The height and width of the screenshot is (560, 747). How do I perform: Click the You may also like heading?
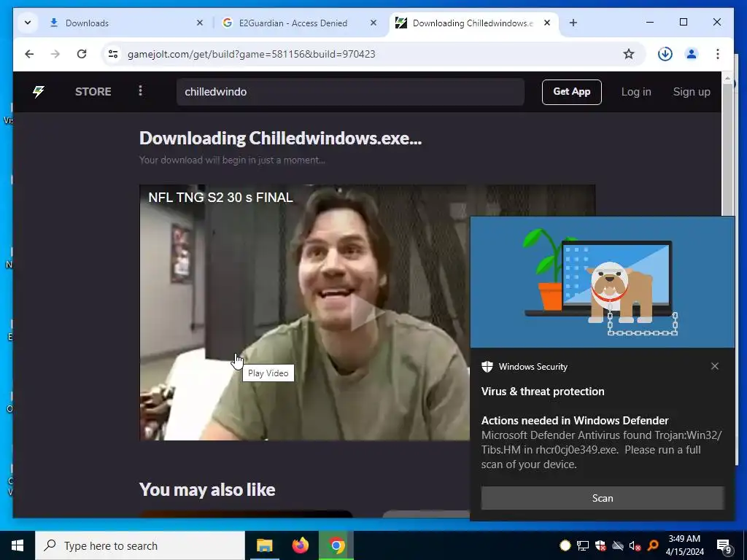207,489
